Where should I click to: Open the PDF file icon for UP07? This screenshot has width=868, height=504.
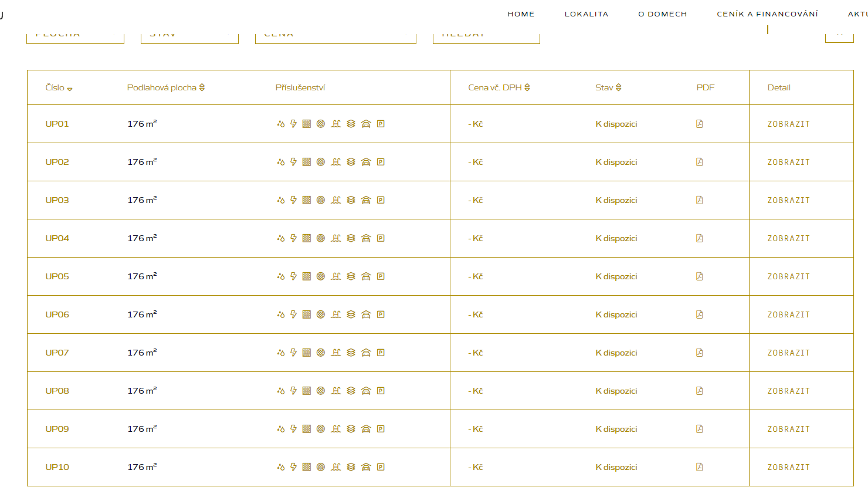[x=699, y=353]
